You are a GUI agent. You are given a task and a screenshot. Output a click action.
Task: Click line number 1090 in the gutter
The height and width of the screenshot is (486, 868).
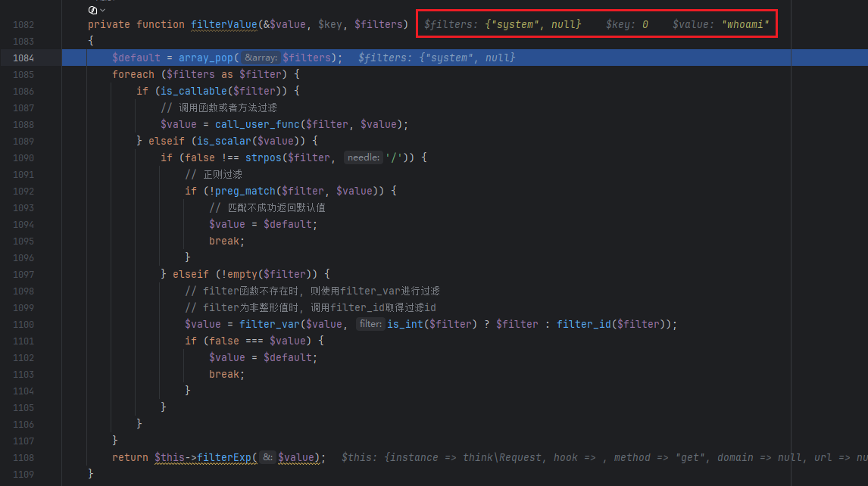23,157
